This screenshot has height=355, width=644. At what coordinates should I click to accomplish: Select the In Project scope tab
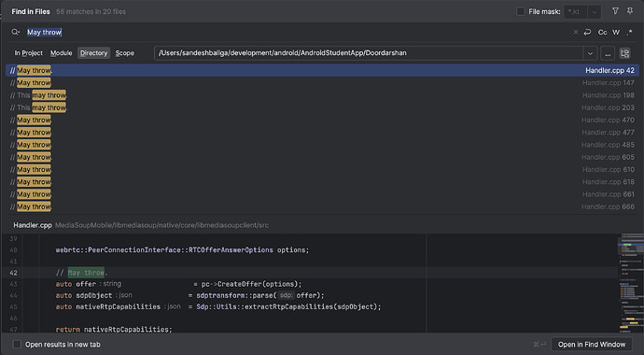click(28, 53)
